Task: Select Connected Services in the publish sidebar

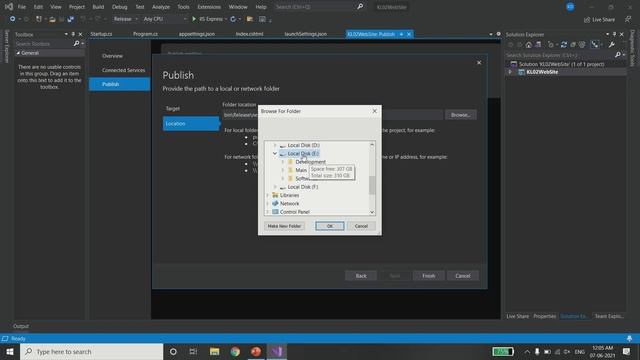Action: coord(123,70)
